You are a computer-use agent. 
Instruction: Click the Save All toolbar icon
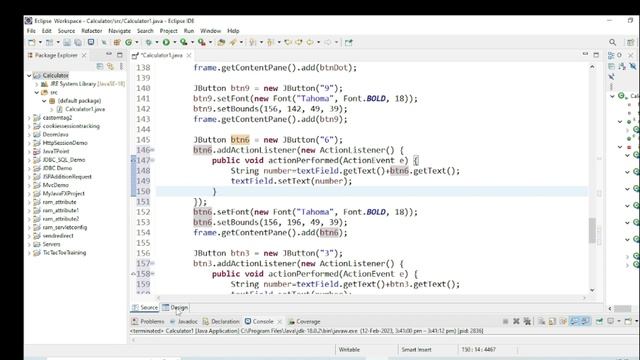point(78,42)
